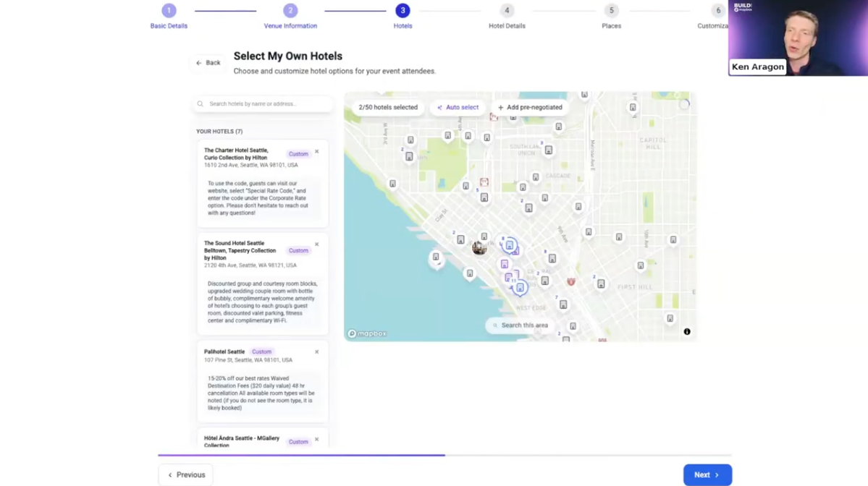
Task: Remove Hôtel Ändra Seattle card
Action: pos(316,439)
